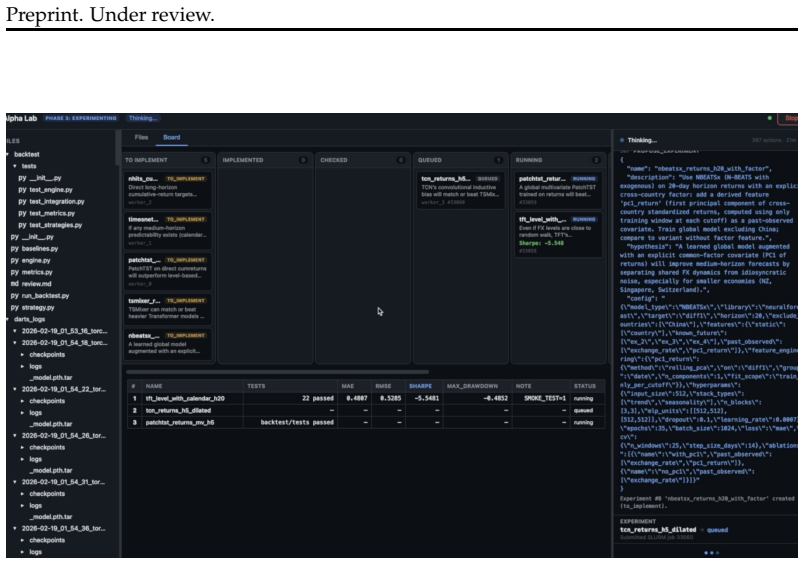Collapse the 2026-02-19_01_54_31 log folder
Screen dimensions: 804x564
15,482
